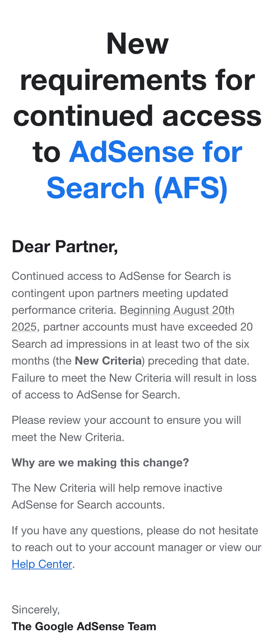The height and width of the screenshot is (644, 271).
Task: Click the blue "Search (AFS)" headline line
Action: [137, 188]
